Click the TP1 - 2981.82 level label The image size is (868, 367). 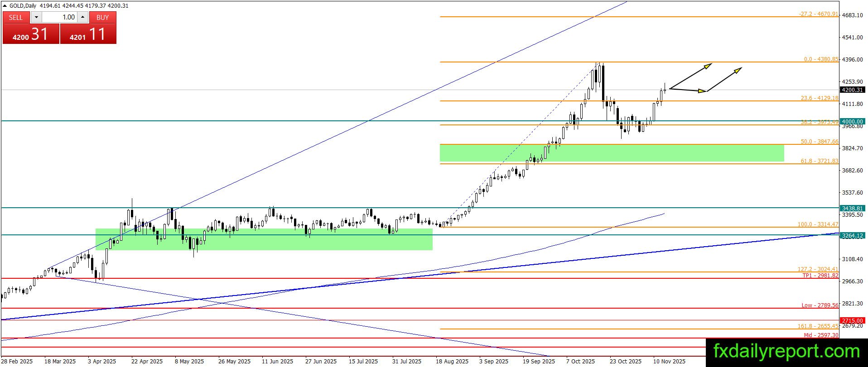pyautogui.click(x=820, y=276)
